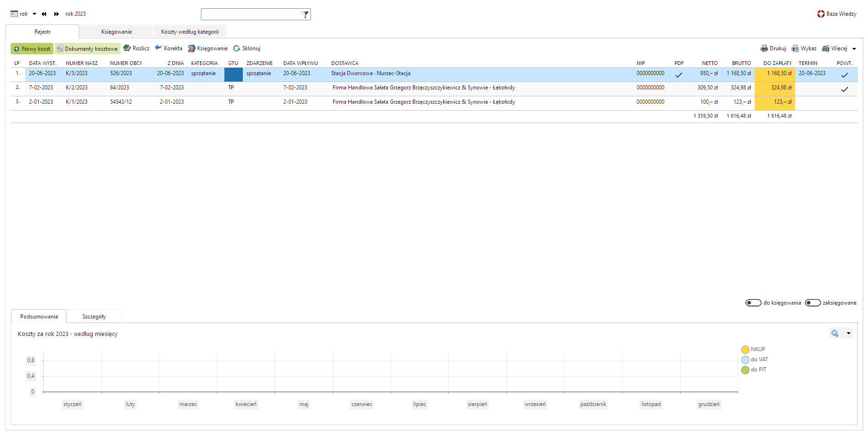Image resolution: width=868 pixels, height=435 pixels.
Task: Click the yellow 123,– zł do zapłaty cell
Action: pyautogui.click(x=775, y=103)
